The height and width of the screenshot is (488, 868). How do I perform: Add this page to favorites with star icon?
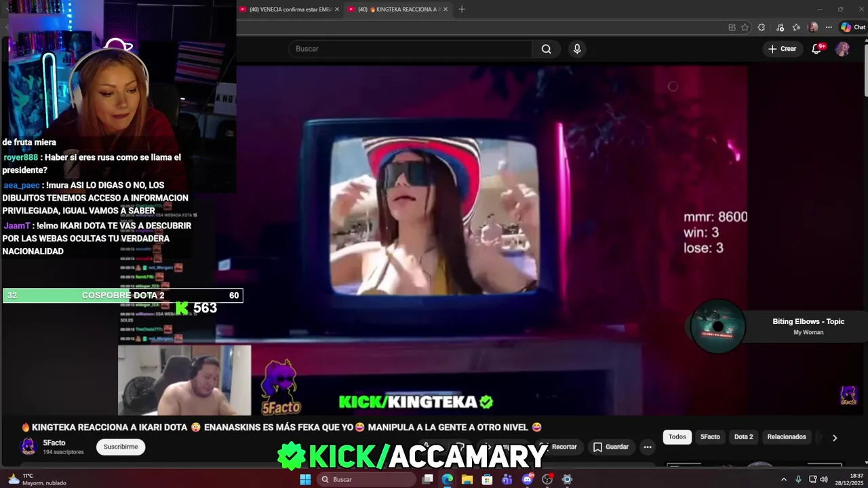pyautogui.click(x=745, y=27)
